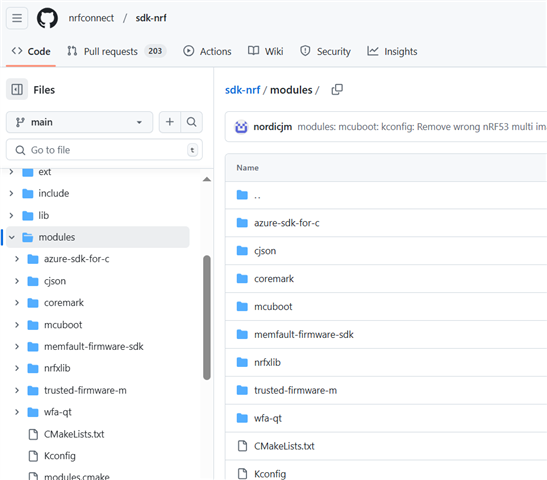Open nrfxlib folder name in table
Viewport: 547px width, 480px height.
267,362
